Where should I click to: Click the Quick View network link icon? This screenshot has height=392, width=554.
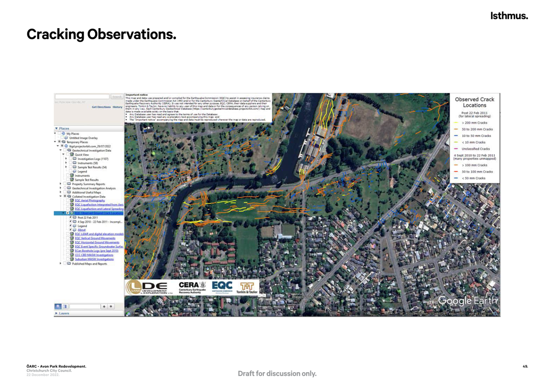click(x=72, y=154)
